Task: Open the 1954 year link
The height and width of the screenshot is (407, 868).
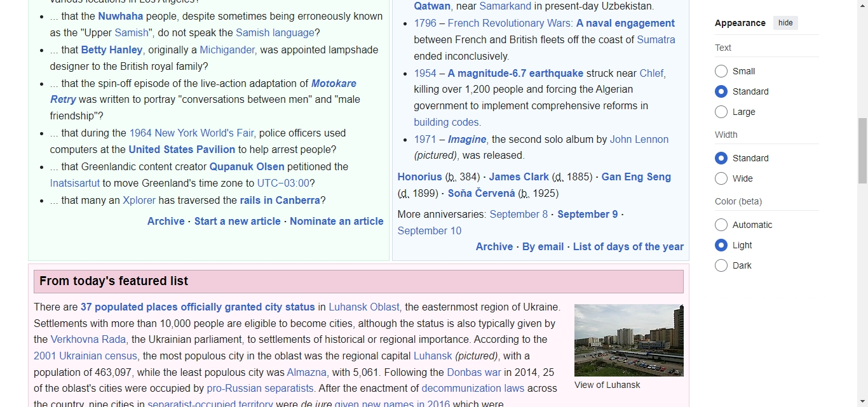Action: [x=425, y=73]
